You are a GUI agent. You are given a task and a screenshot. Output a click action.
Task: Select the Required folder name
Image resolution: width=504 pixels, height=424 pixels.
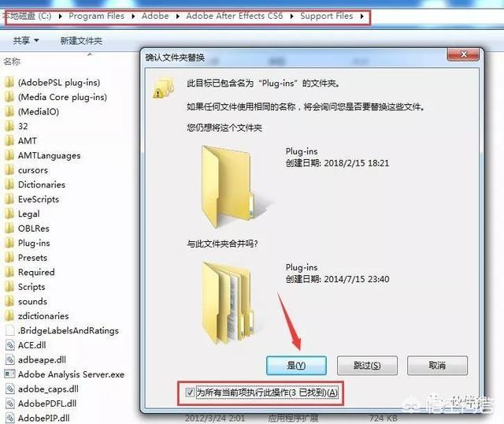click(x=36, y=272)
